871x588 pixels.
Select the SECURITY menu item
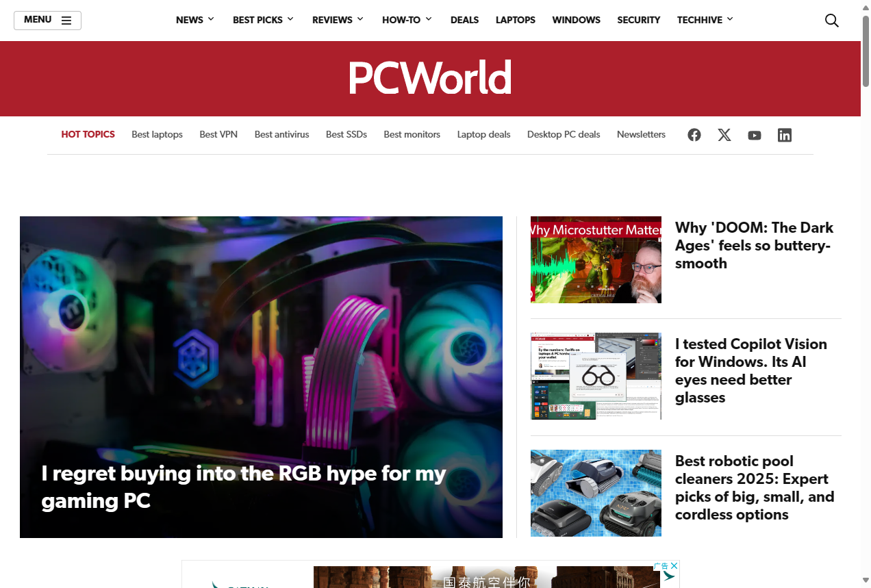pyautogui.click(x=638, y=20)
